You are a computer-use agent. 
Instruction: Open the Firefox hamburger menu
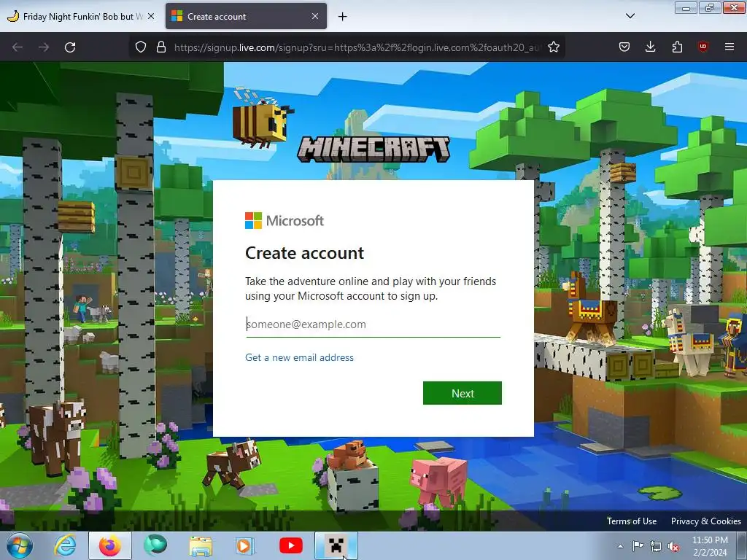tap(729, 47)
